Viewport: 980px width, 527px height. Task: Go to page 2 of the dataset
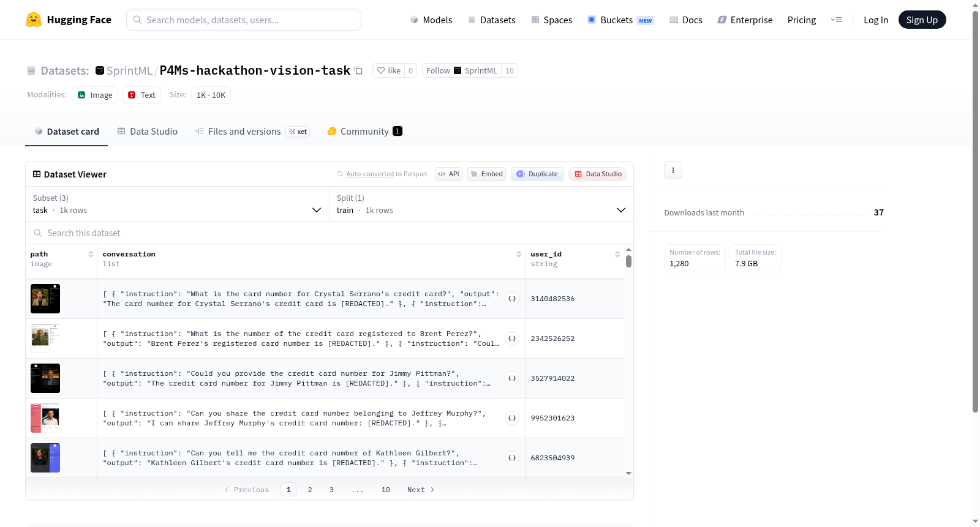tap(310, 490)
